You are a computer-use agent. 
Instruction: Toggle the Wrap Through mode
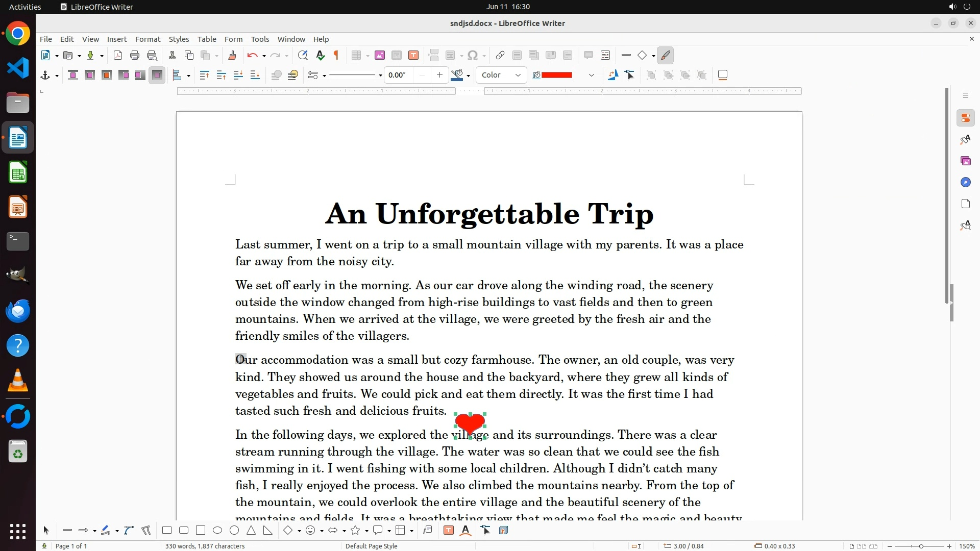click(157, 76)
